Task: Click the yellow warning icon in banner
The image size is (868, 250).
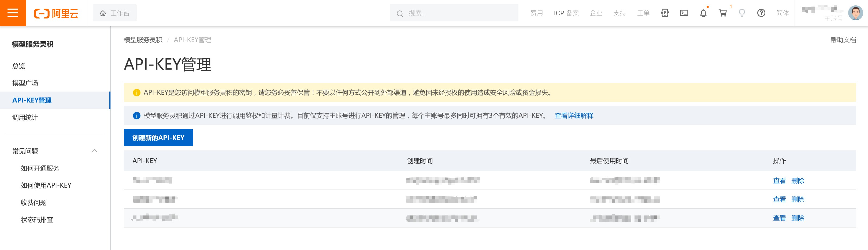Action: [x=136, y=93]
